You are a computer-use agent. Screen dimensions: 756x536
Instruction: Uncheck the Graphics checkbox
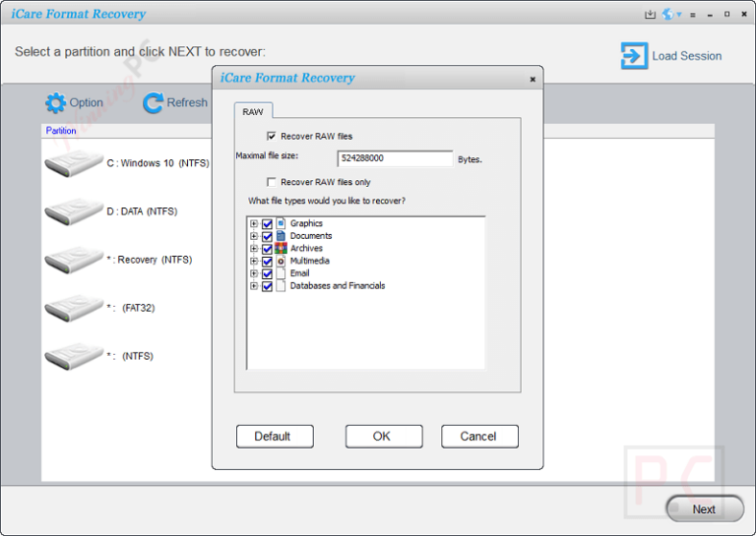pos(267,224)
